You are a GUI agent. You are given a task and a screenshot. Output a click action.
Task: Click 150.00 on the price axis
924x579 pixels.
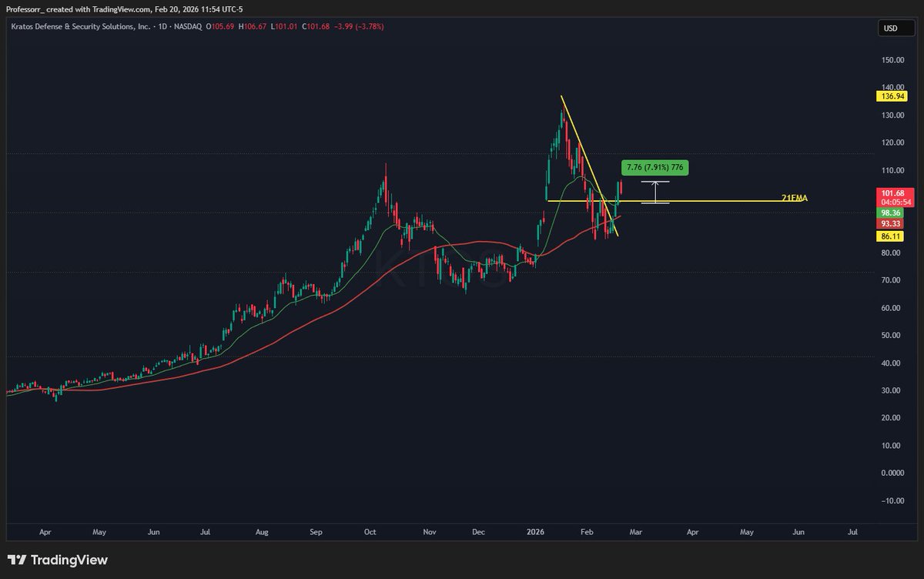tap(894, 60)
